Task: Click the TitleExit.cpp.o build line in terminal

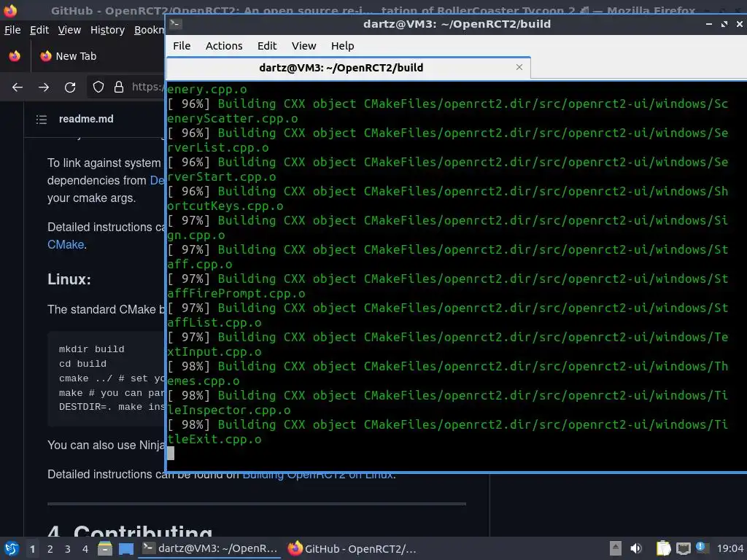Action: (447, 432)
